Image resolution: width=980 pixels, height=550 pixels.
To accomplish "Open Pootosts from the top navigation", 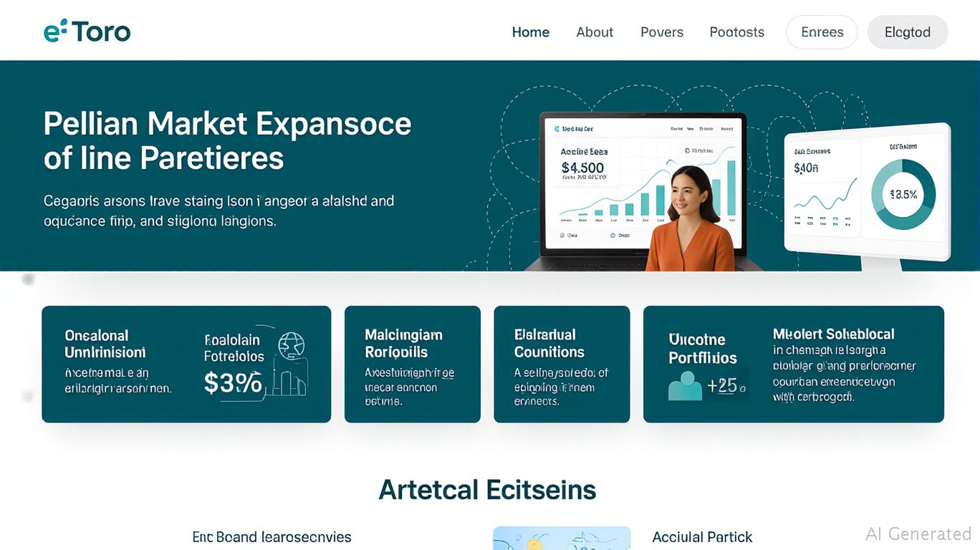I will [x=736, y=32].
